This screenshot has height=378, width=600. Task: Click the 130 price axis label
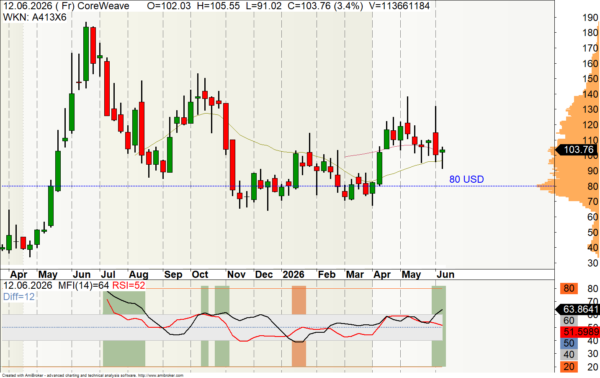click(x=590, y=109)
